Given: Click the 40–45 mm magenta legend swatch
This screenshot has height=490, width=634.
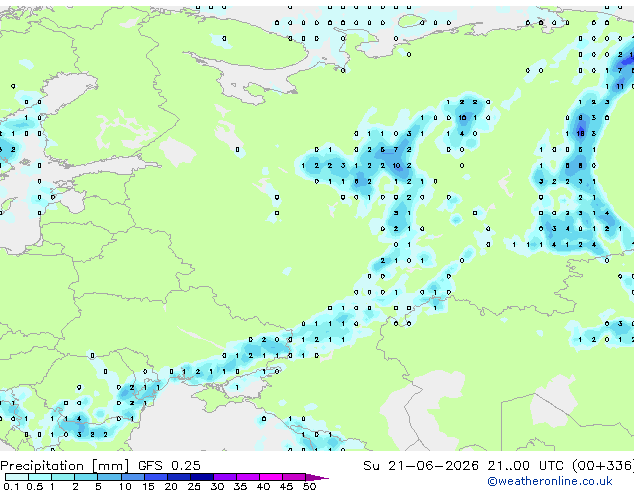Looking at the screenshot, I should (x=271, y=477).
